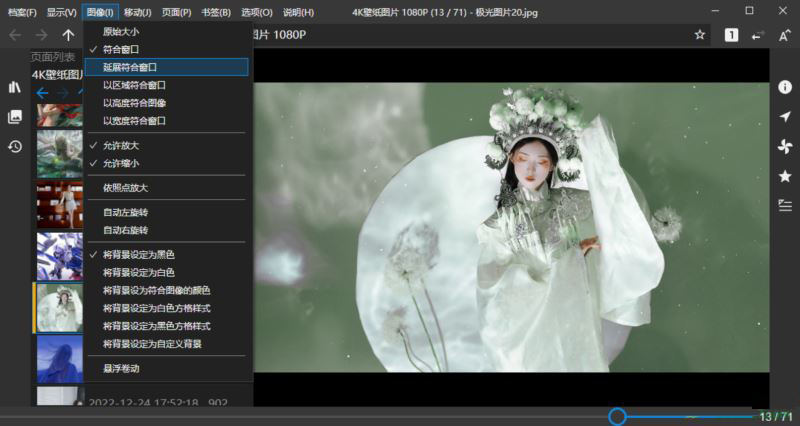Open the file information (i) panel icon
The width and height of the screenshot is (800, 426).
click(x=785, y=87)
